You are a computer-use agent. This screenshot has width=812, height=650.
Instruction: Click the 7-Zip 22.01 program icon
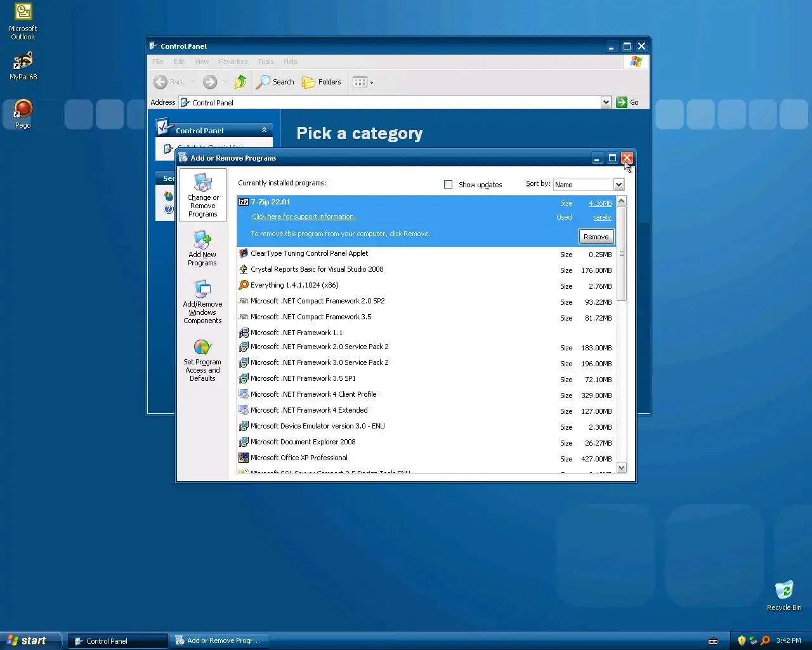[x=243, y=202]
